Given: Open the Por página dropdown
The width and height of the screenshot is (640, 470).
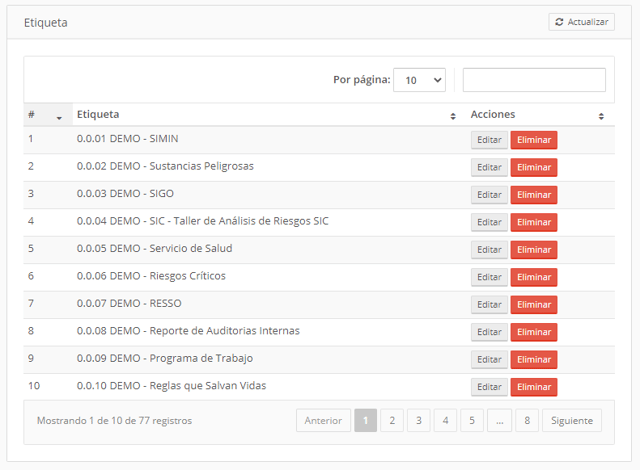Looking at the screenshot, I should pos(419,80).
